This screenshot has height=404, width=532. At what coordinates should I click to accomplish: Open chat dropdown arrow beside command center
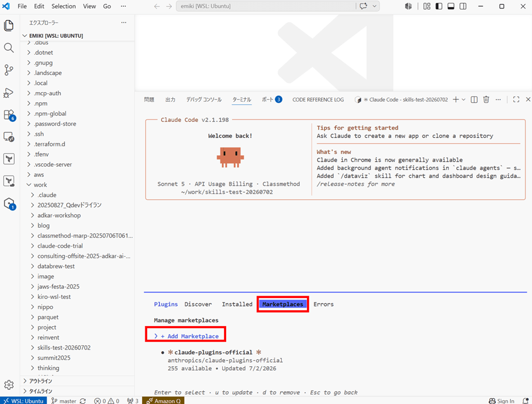pos(374,6)
